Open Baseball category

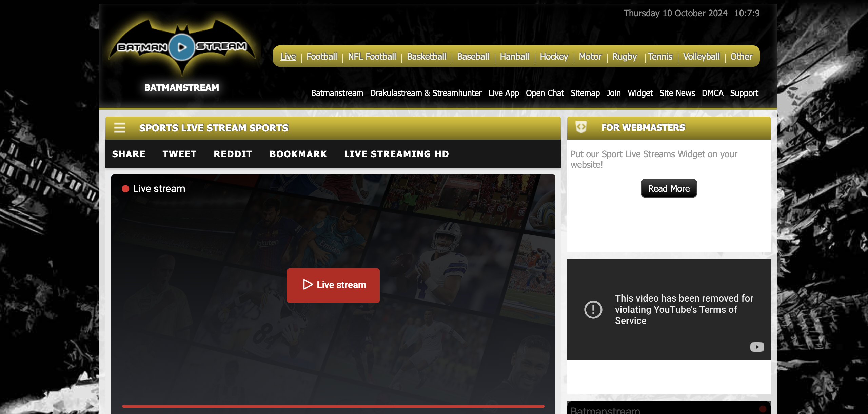[x=473, y=57]
